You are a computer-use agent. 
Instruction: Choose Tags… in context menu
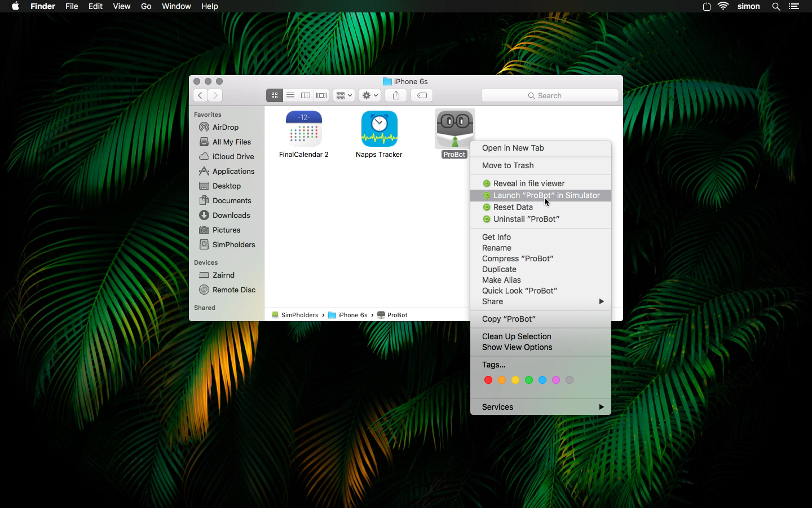[x=541, y=365]
